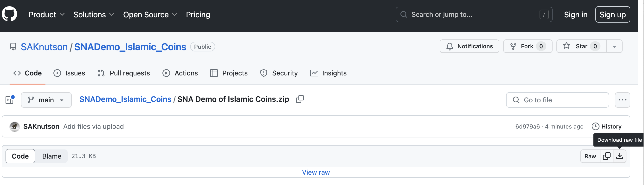Open the Security tab
This screenshot has height=185, width=644.
(x=279, y=73)
